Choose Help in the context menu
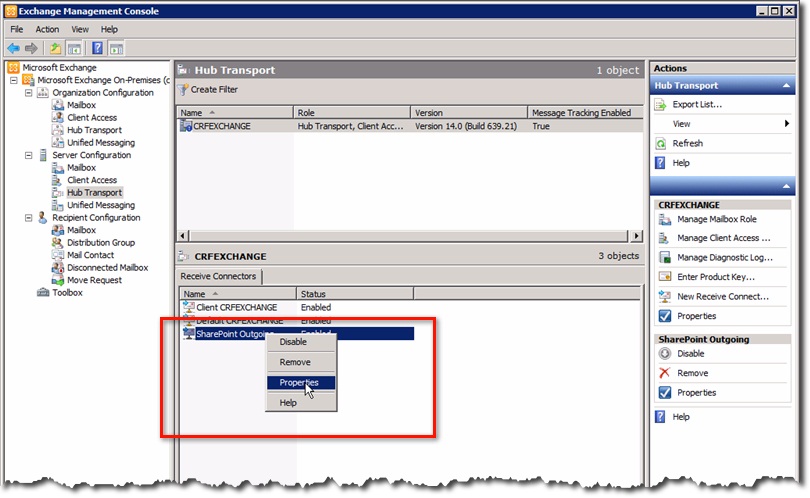The width and height of the screenshot is (810, 498). coord(301,403)
